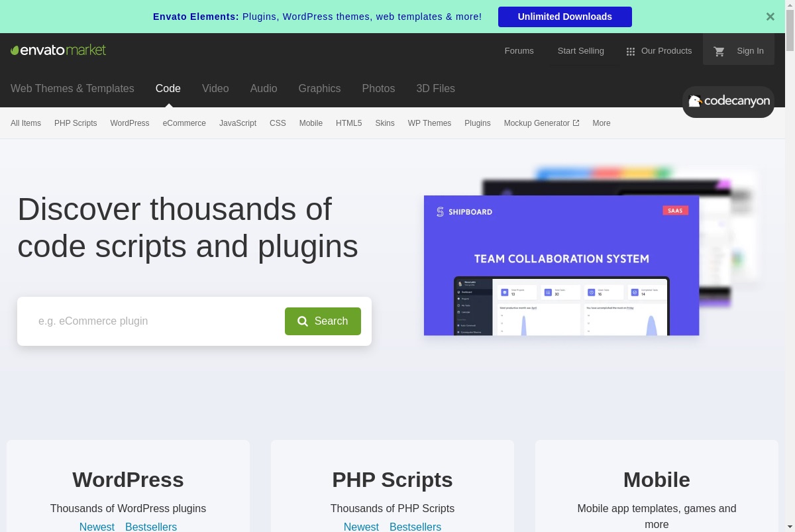
Task: Click the Sign In button
Action: point(750,51)
